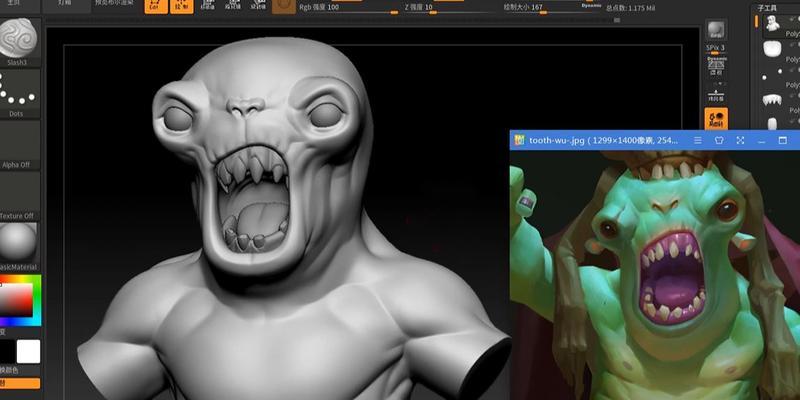Select the Scale icon in top toolbar

233,6
